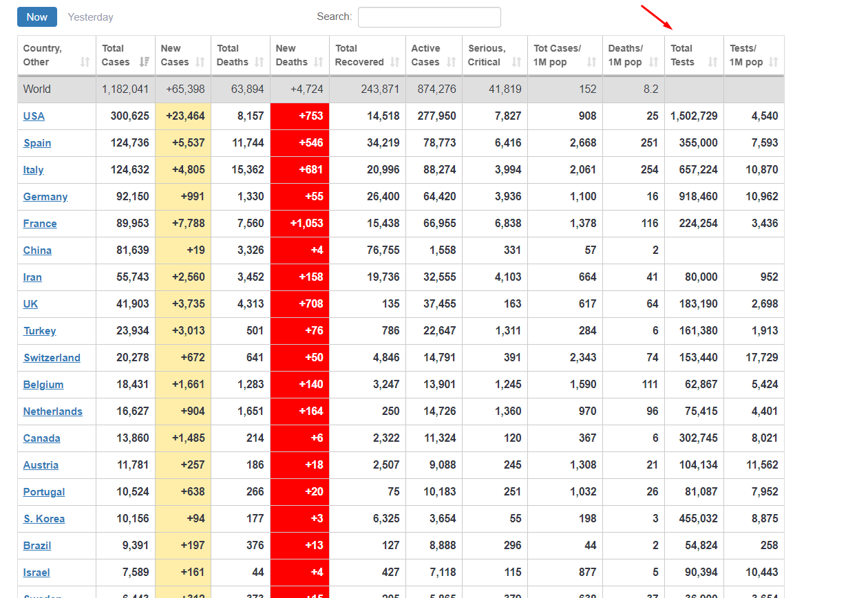Sort by Deaths/1M pop arrow icon
This screenshot has width=868, height=598.
point(654,62)
